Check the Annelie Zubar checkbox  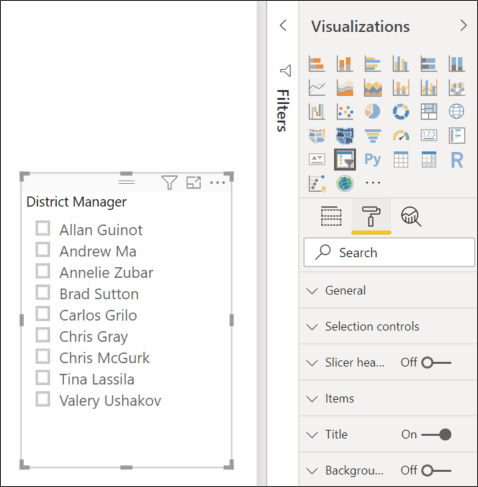[43, 271]
